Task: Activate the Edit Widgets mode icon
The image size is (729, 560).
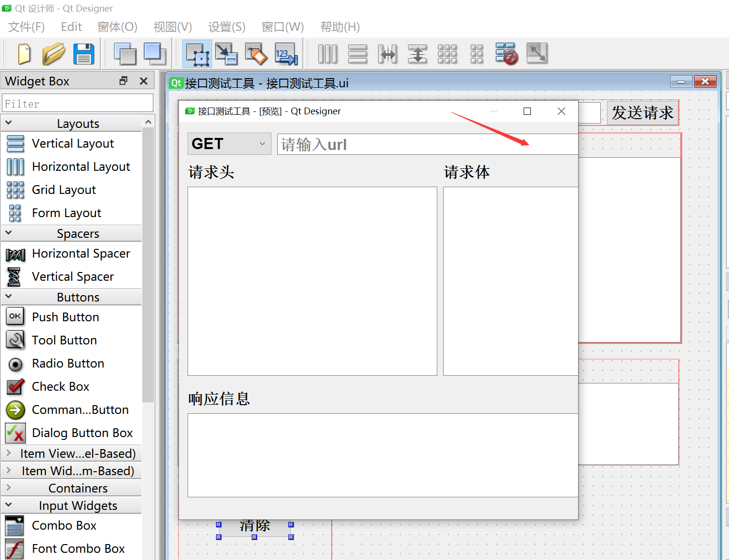Action: (x=197, y=54)
